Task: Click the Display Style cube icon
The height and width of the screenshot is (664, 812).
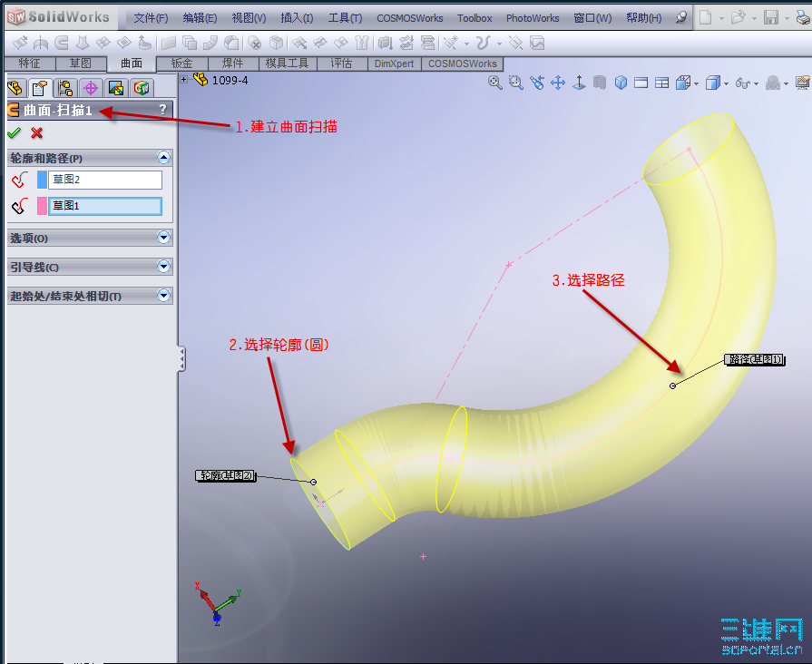Action: click(713, 83)
